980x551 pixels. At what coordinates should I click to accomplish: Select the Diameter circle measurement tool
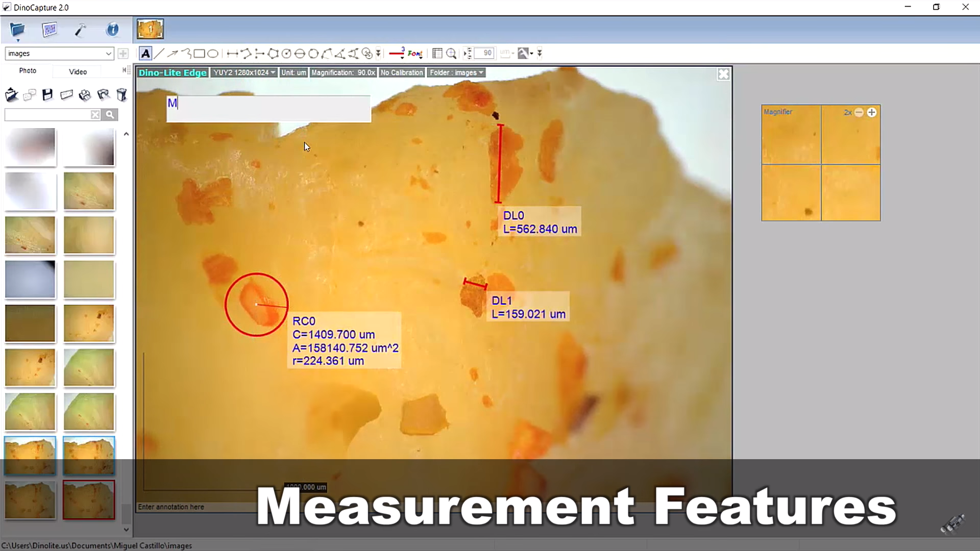pyautogui.click(x=300, y=53)
